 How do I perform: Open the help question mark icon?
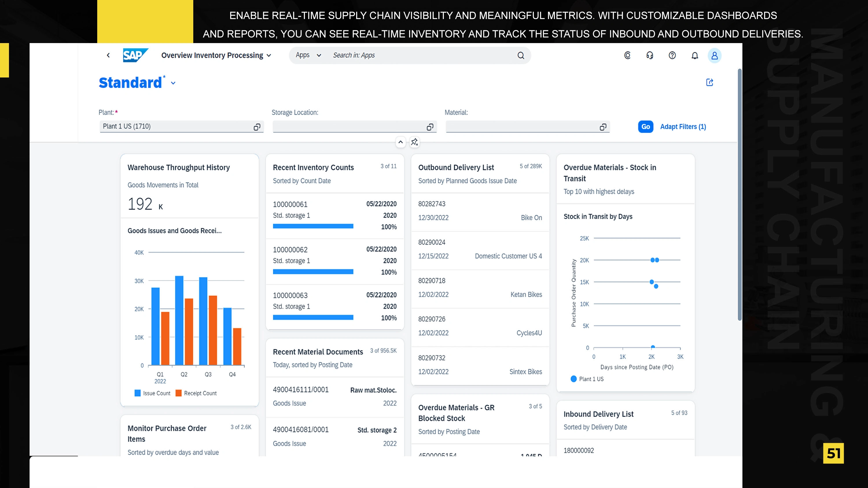tap(672, 55)
